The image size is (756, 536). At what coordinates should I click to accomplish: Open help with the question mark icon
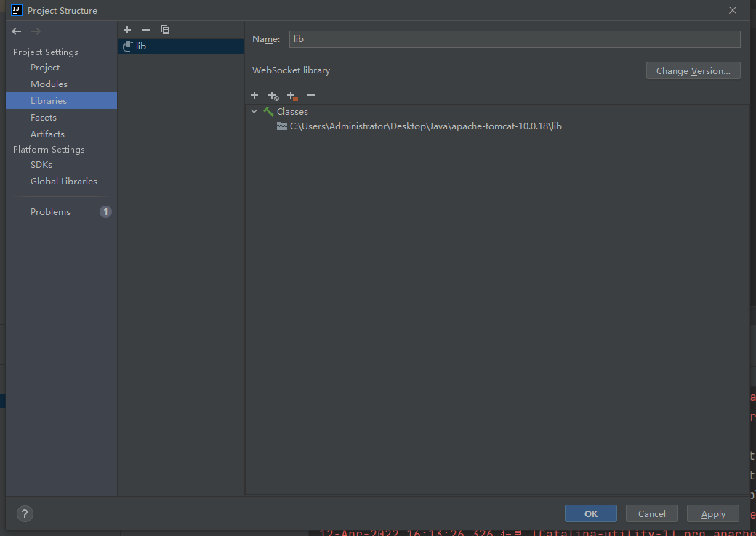tap(25, 513)
